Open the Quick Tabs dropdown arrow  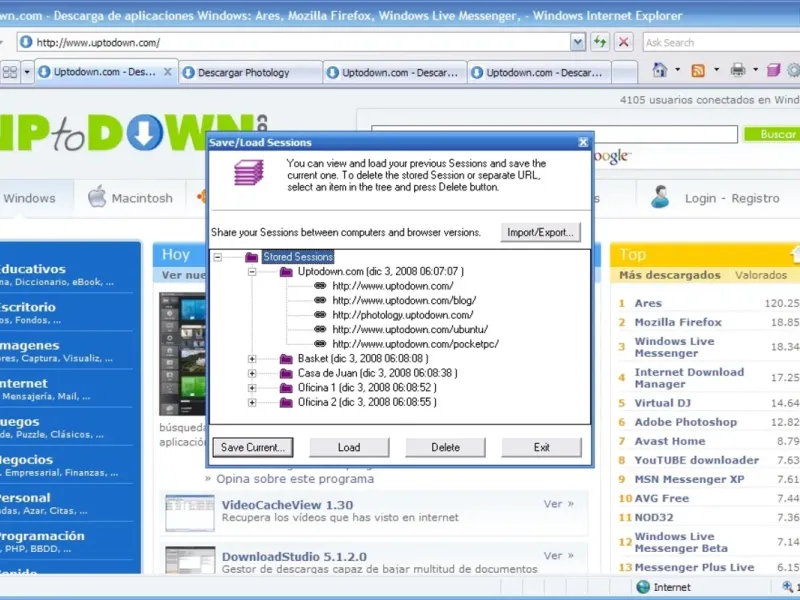pos(27,72)
